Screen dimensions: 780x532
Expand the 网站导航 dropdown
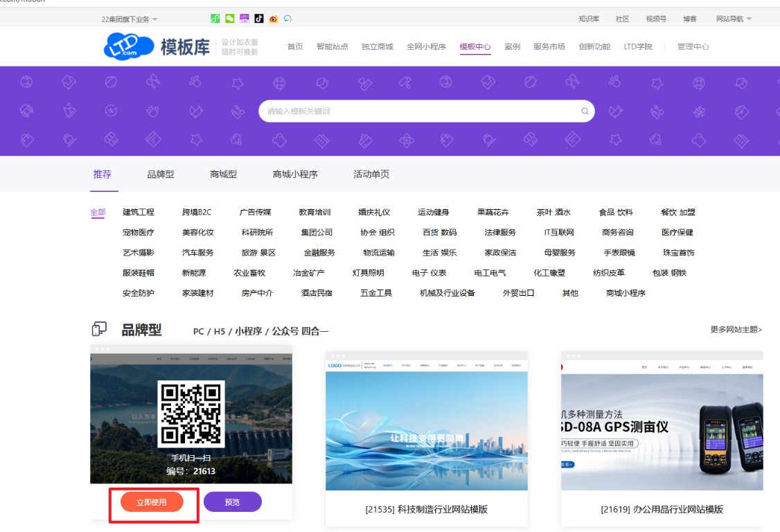[x=734, y=19]
